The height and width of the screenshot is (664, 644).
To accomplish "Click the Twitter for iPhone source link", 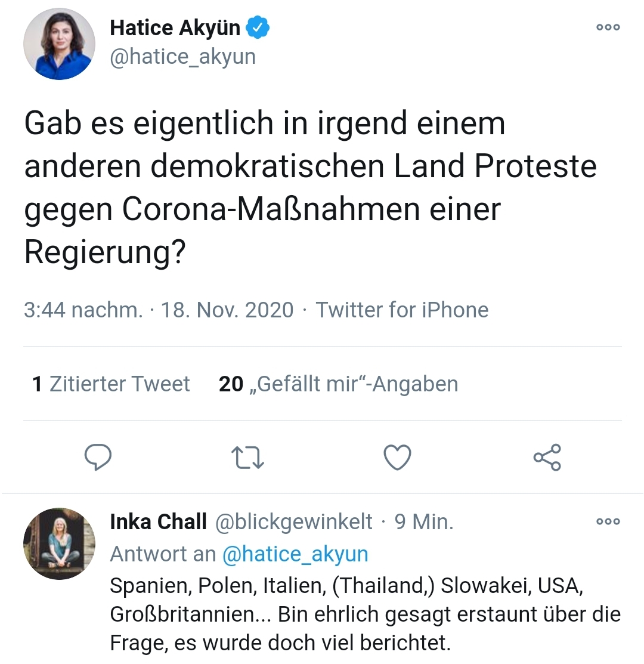I will pyautogui.click(x=402, y=310).
